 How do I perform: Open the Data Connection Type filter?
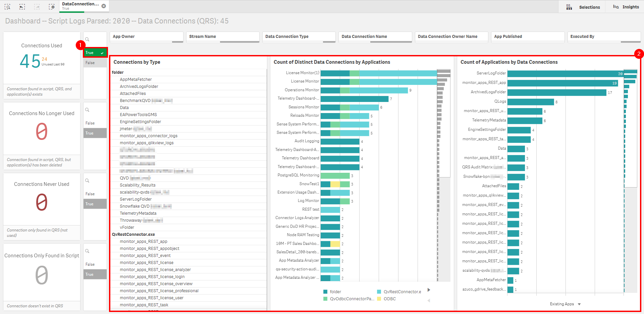coord(299,37)
